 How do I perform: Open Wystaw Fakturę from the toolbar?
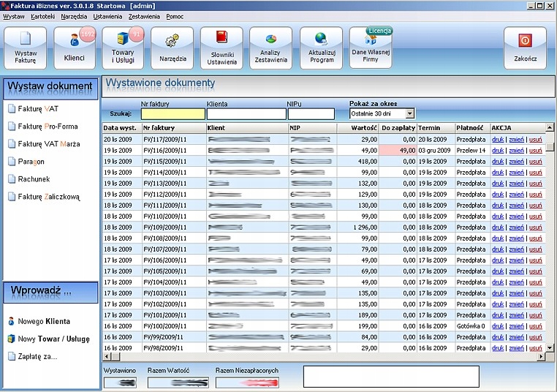[26, 48]
